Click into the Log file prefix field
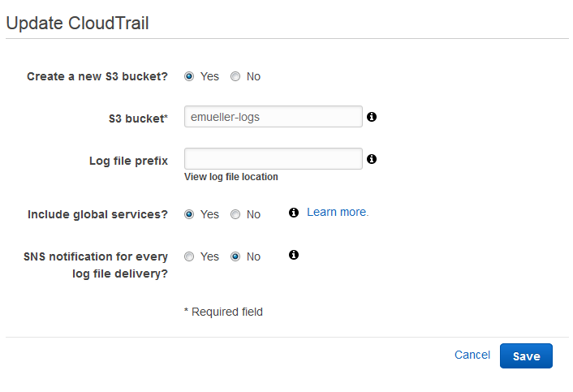The image size is (573, 392). tap(273, 159)
